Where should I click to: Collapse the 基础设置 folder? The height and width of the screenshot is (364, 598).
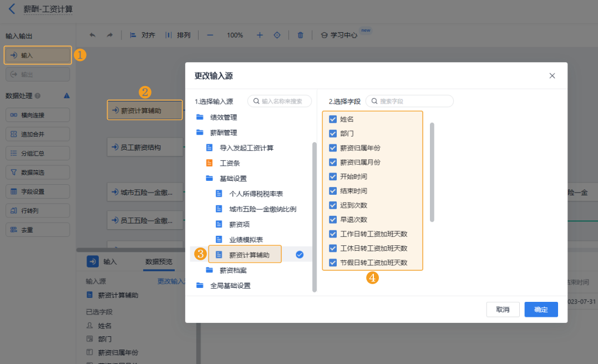click(x=233, y=179)
